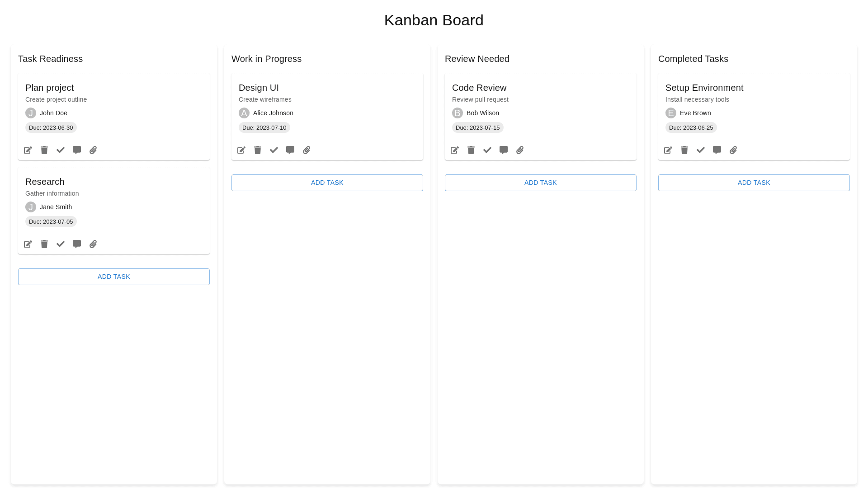The width and height of the screenshot is (868, 488).
Task: Open comments on Code Review card
Action: [x=504, y=150]
